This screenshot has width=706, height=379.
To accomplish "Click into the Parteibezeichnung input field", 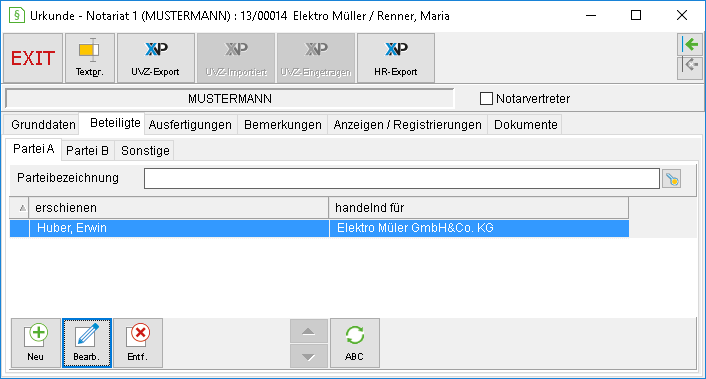I will coord(402,179).
